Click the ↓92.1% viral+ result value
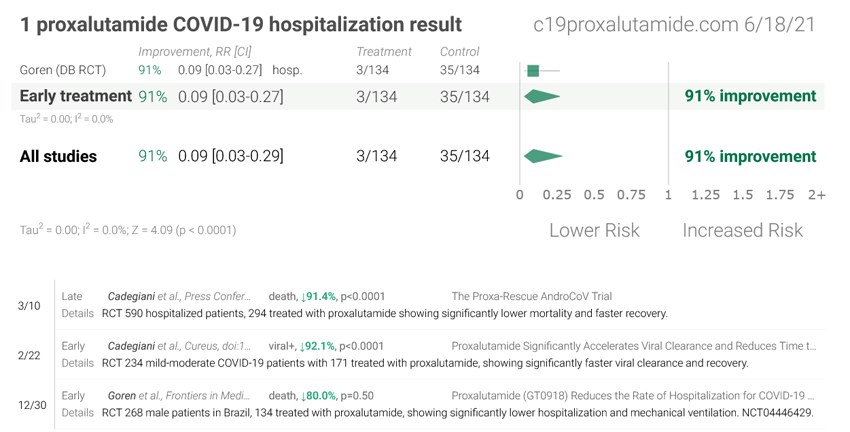This screenshot has height=432, width=850. (x=318, y=346)
